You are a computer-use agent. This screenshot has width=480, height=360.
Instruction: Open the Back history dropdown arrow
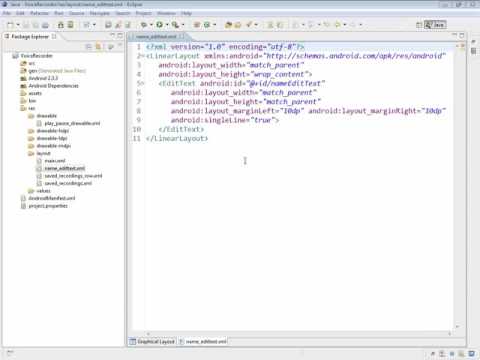coord(345,25)
